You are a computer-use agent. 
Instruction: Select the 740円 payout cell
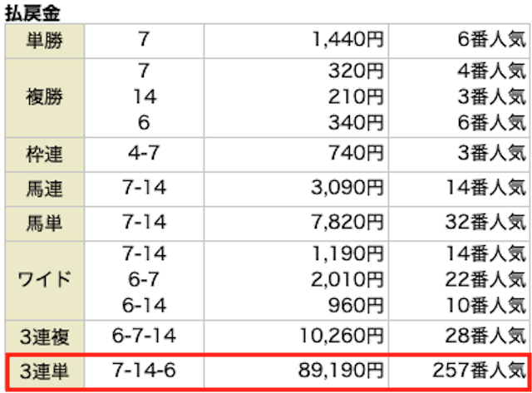(x=358, y=153)
